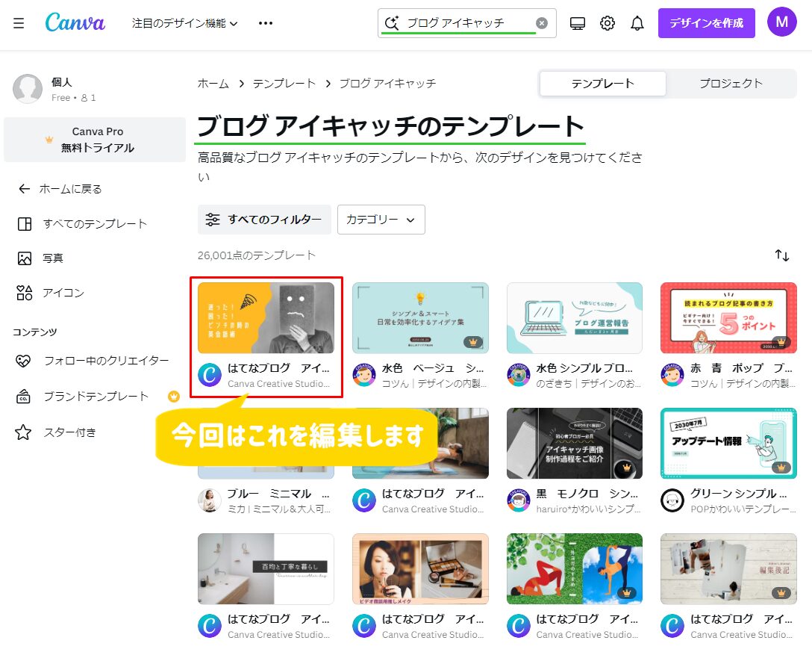Click creator avatar of 赤 青 ポップ template
The image size is (812, 655).
tap(672, 375)
